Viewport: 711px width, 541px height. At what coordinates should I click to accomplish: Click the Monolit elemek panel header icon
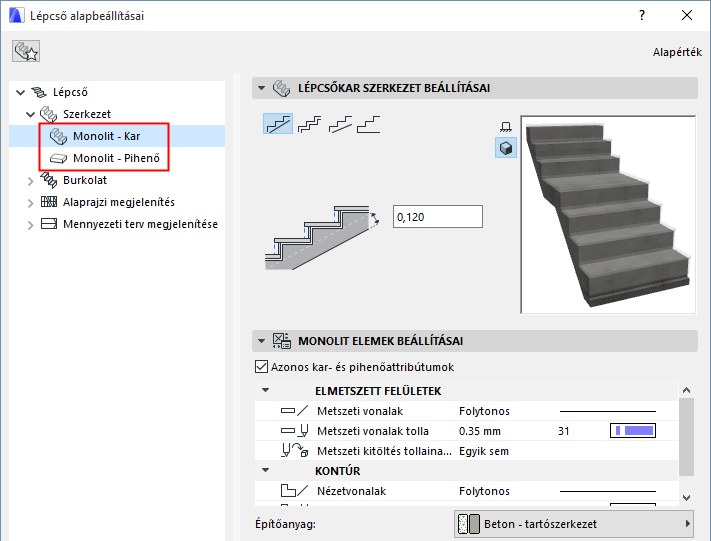coord(281,341)
